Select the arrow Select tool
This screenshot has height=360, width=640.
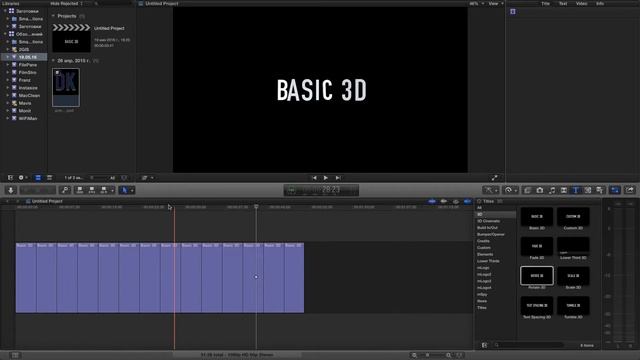124,190
